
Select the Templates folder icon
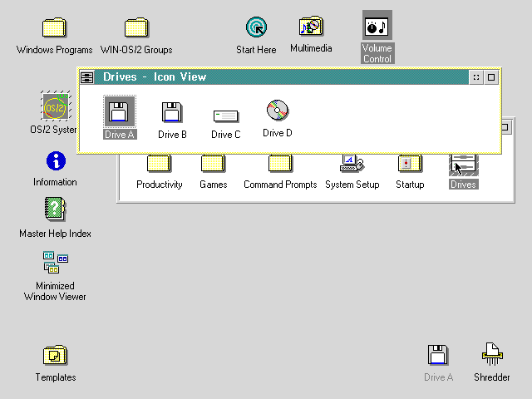tap(56, 355)
